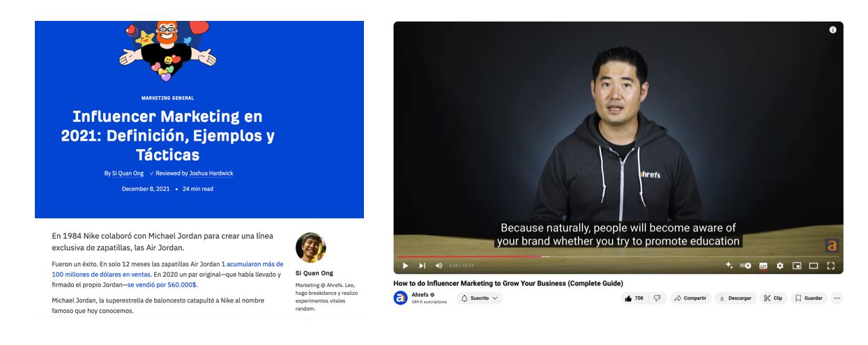The height and width of the screenshot is (345, 868).
Task: Create a Clip of the video
Action: [773, 298]
